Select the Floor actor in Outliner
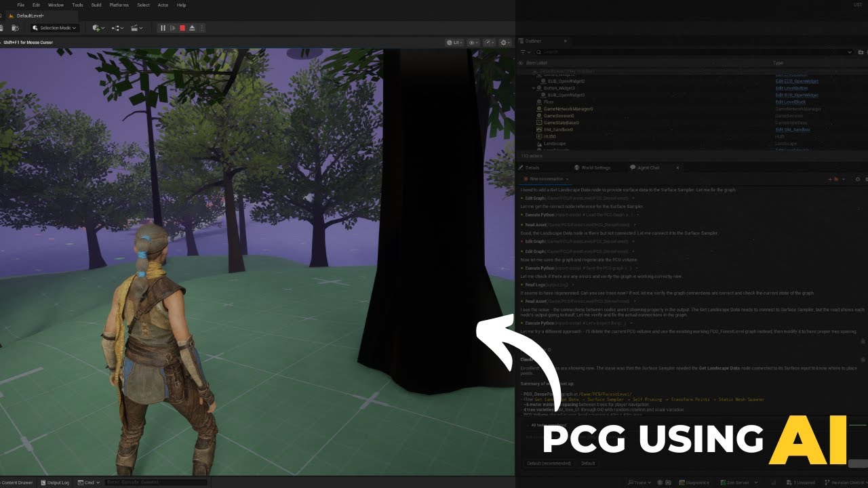This screenshot has width=868, height=488. [x=549, y=102]
